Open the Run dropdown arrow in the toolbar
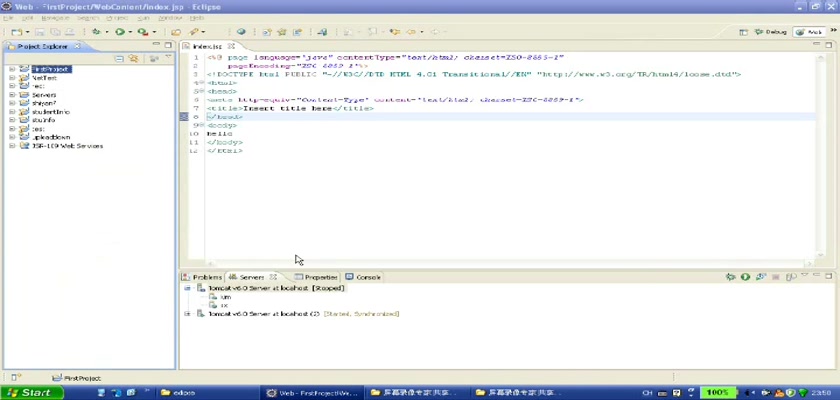Image resolution: width=840 pixels, height=400 pixels. pos(128,32)
